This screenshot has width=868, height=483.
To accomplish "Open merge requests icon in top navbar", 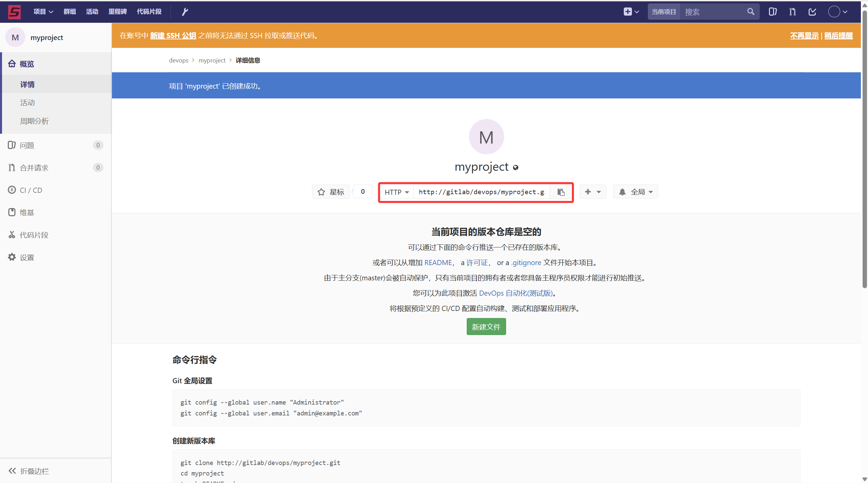I will tap(792, 12).
